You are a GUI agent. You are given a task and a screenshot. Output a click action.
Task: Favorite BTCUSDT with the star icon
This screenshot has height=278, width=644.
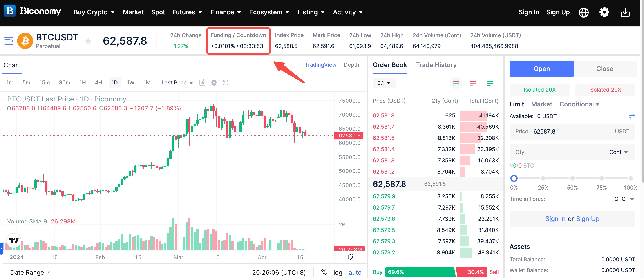[88, 41]
